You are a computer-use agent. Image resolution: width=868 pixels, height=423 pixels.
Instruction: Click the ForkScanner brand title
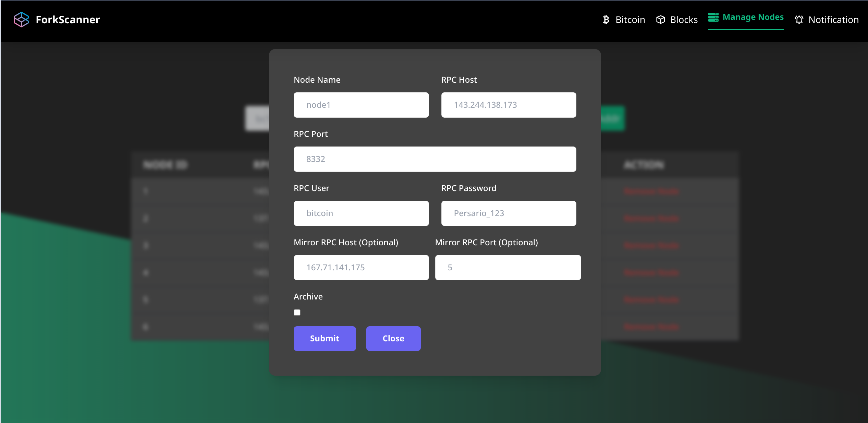point(68,20)
